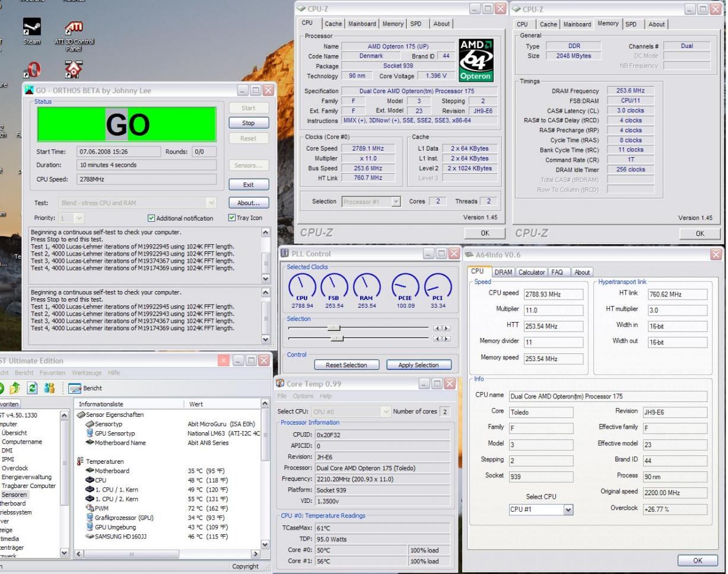Open the Opera browser desktop shortcut

click(x=31, y=70)
